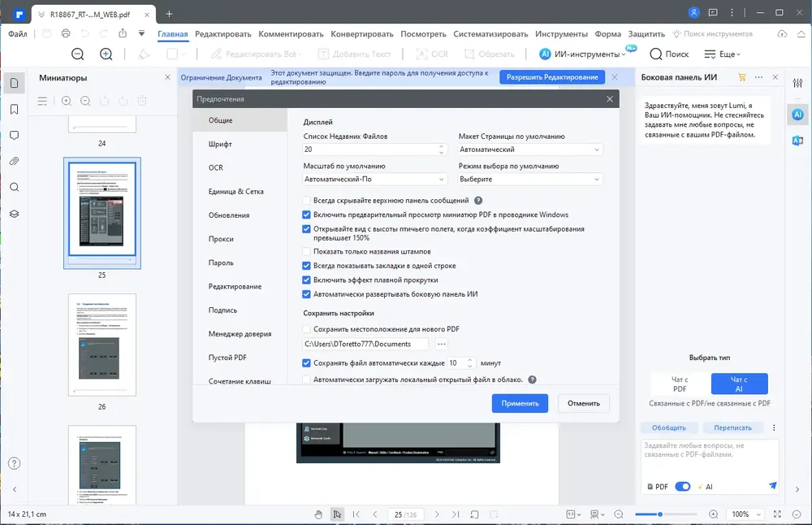Click the translate icon on right edge
The height and width of the screenshot is (525, 812).
[797, 141]
